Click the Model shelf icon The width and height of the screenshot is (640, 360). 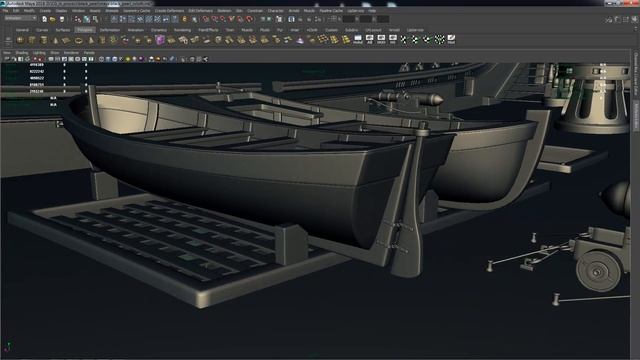[358, 39]
